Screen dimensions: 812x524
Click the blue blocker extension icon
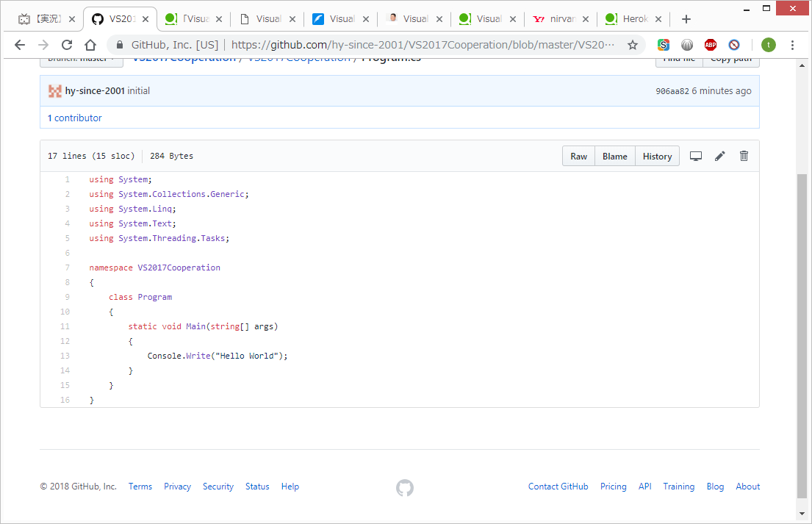[x=733, y=45]
